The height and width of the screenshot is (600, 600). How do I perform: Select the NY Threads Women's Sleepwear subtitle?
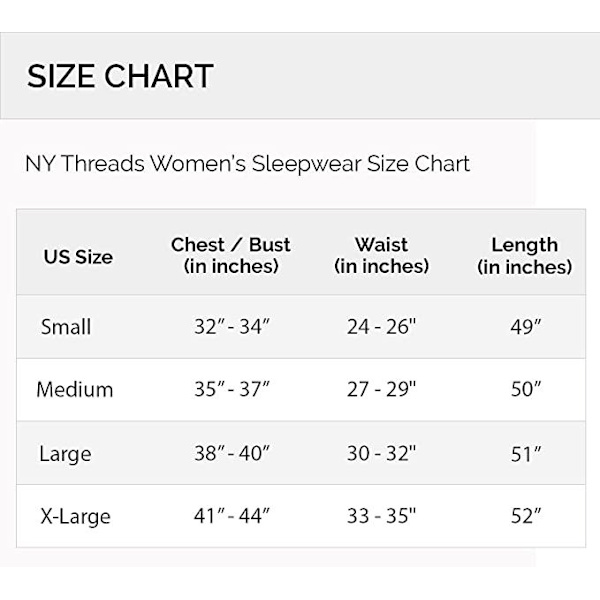(x=247, y=163)
